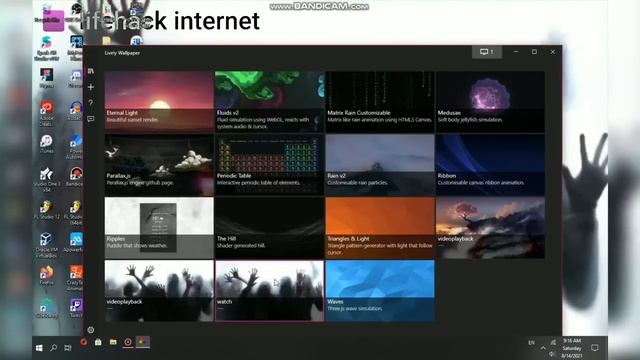This screenshot has height=360, width=640.
Task: Click the Firefox desktop shortcut
Action: coord(47,275)
